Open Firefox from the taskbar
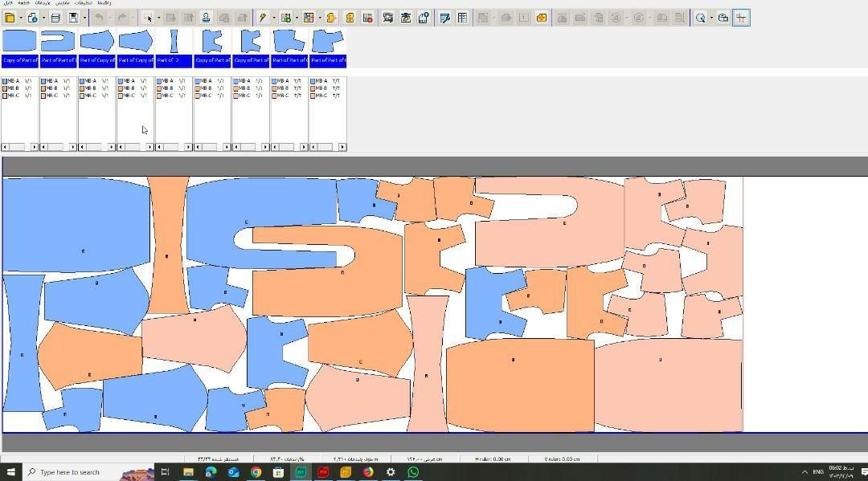868x481 pixels. coord(368,472)
